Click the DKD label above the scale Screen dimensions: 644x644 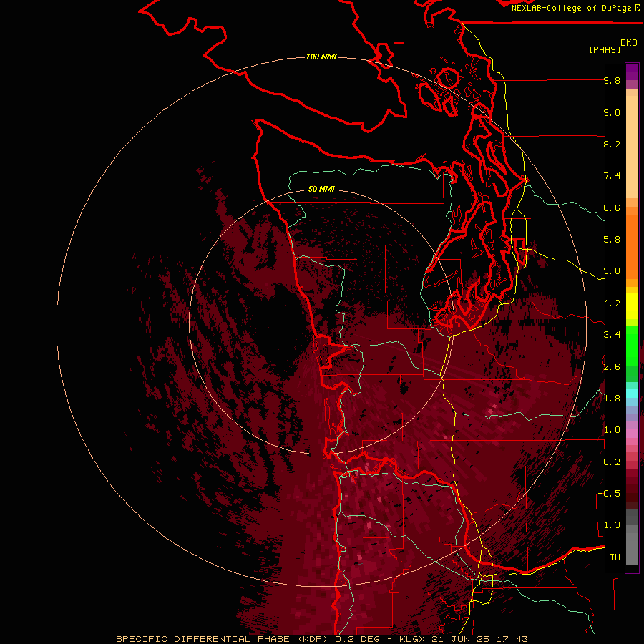pyautogui.click(x=628, y=43)
